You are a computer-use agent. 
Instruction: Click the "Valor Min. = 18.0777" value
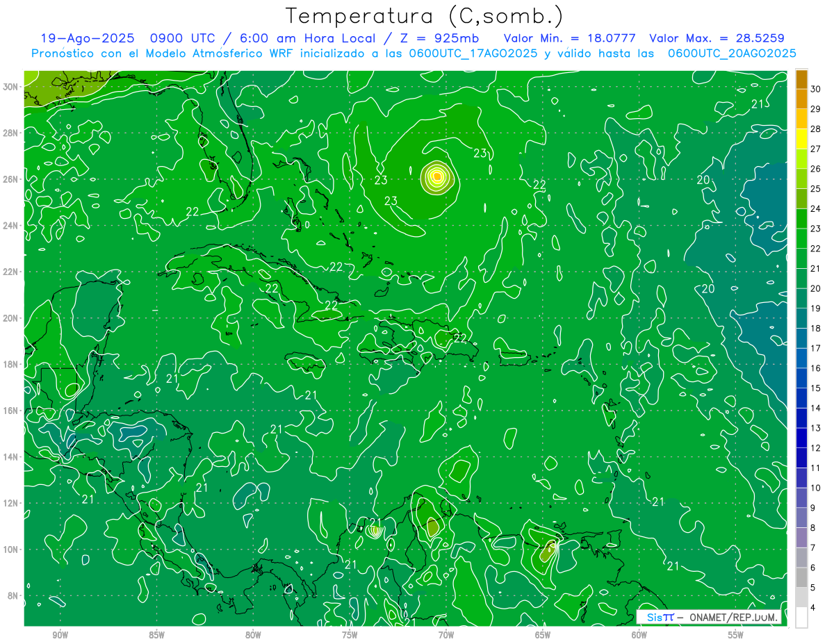pos(569,38)
